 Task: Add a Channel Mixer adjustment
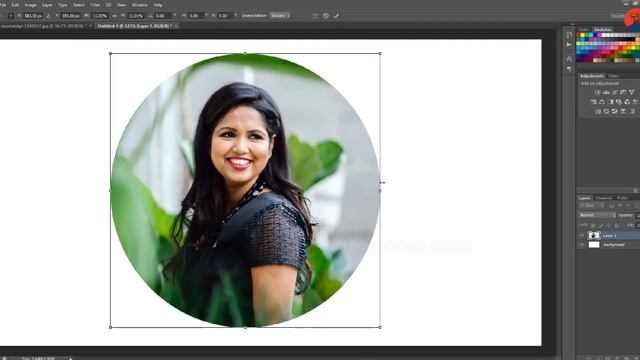627,102
